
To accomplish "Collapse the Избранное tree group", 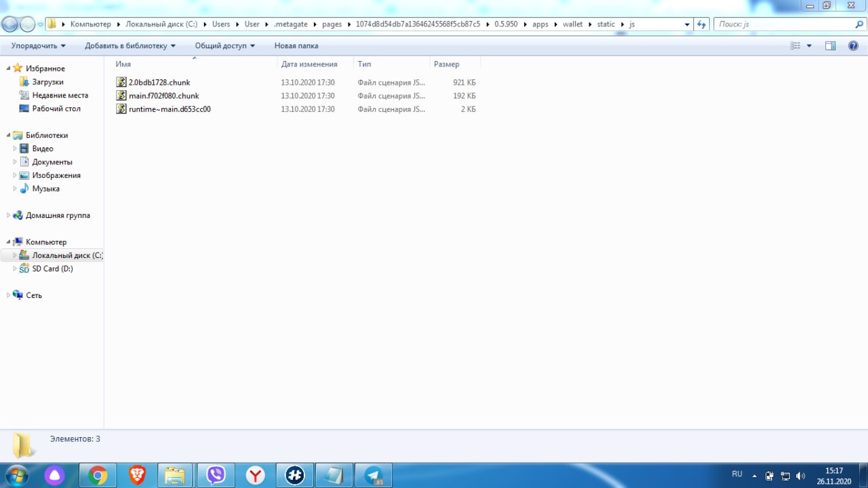I will (x=8, y=68).
